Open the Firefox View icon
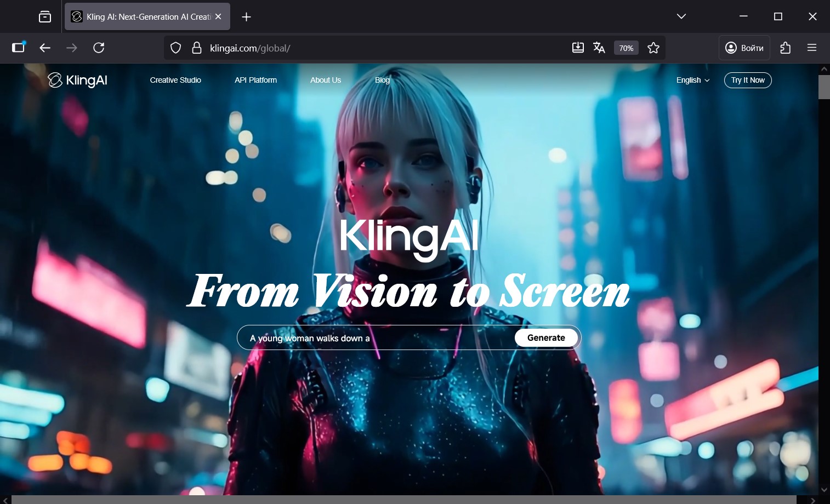 (x=45, y=17)
